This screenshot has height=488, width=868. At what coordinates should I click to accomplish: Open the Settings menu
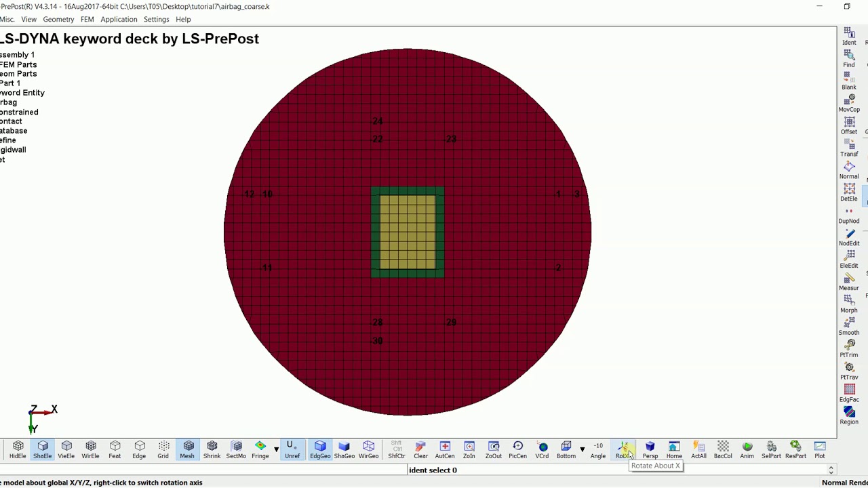click(156, 19)
